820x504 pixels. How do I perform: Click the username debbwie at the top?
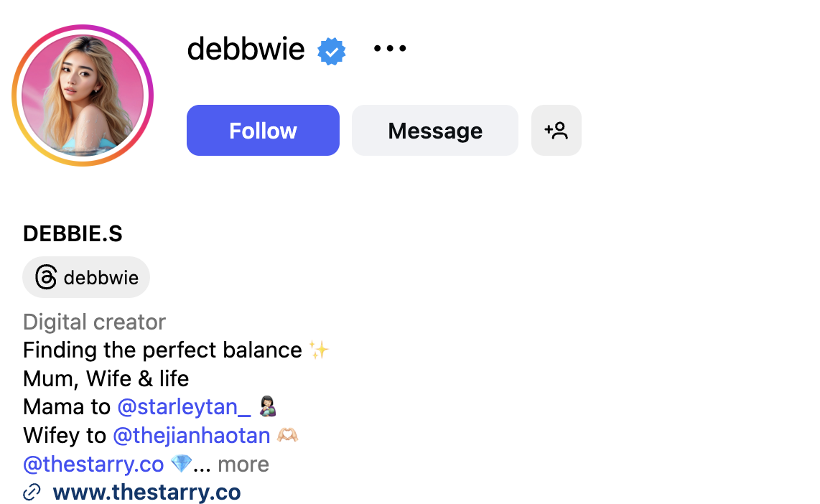[x=246, y=49]
